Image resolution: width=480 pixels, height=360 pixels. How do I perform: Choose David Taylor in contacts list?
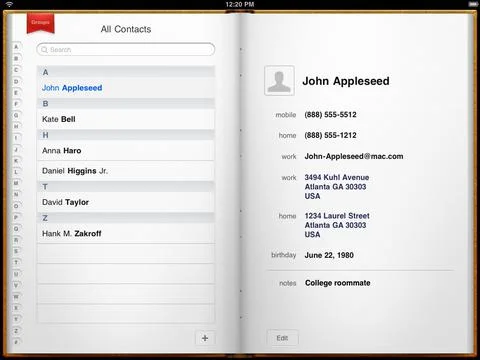coord(126,202)
